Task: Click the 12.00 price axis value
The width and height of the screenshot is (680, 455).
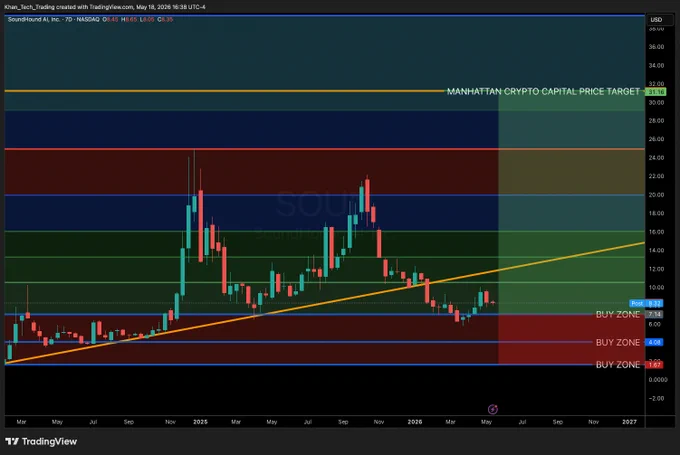Action: tap(656, 269)
